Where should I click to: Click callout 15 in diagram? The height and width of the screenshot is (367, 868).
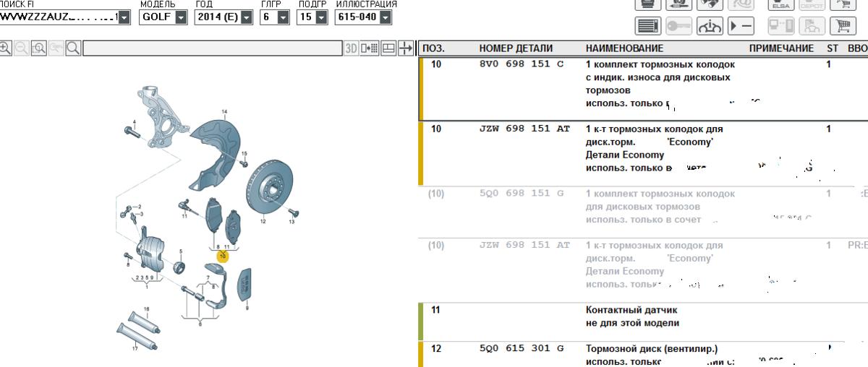244,154
